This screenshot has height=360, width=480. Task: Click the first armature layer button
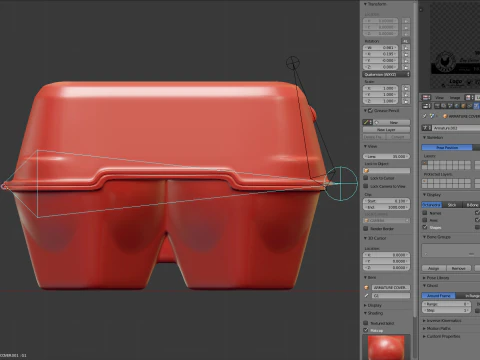[424, 163]
